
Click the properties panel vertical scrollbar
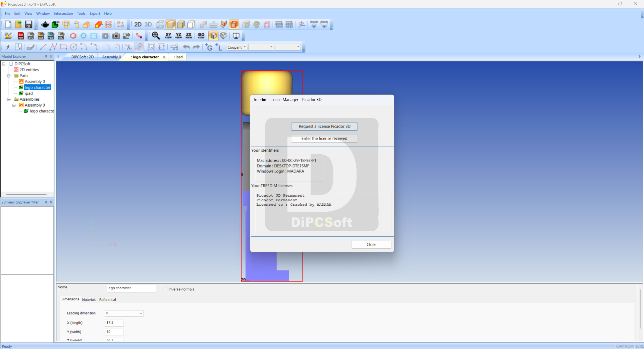(640, 309)
